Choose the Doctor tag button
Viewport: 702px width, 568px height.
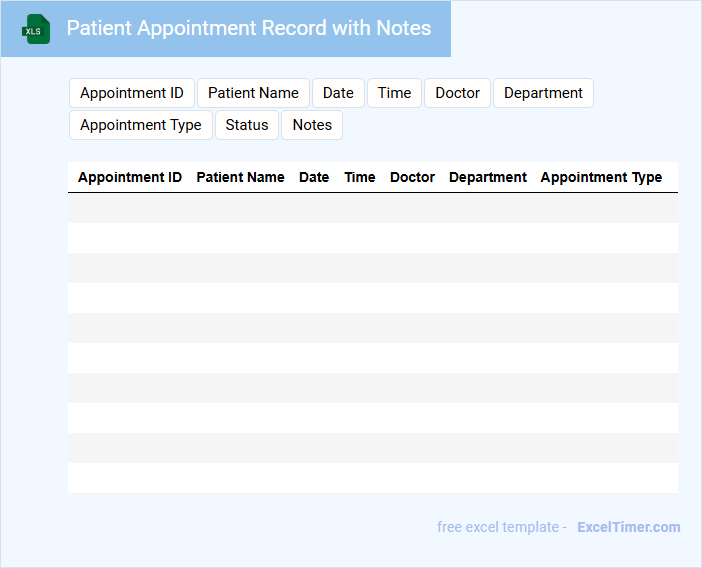(457, 93)
